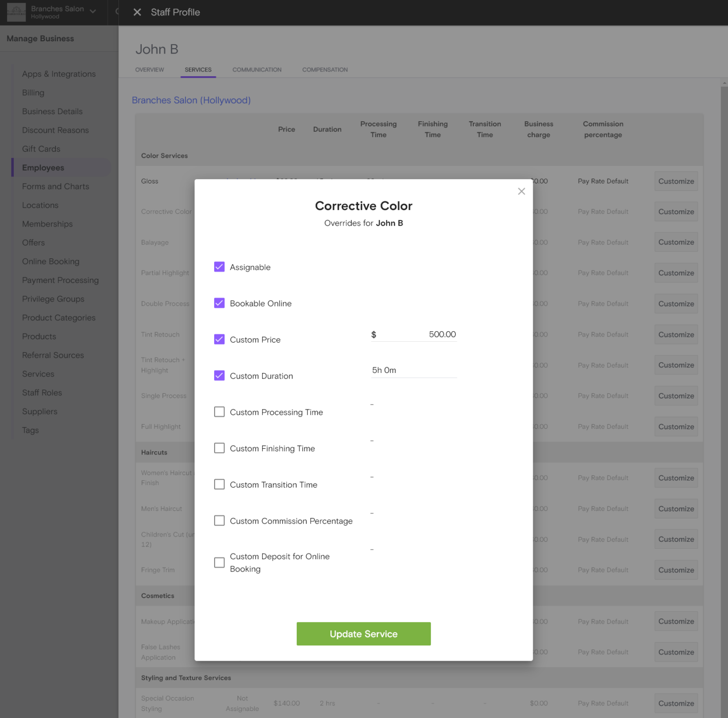Switch to the OVERVIEW tab
Viewport: 728px width, 718px height.
pyautogui.click(x=149, y=69)
